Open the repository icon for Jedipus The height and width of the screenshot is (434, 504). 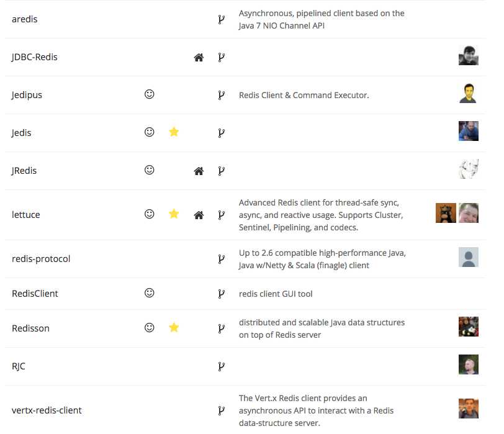221,95
